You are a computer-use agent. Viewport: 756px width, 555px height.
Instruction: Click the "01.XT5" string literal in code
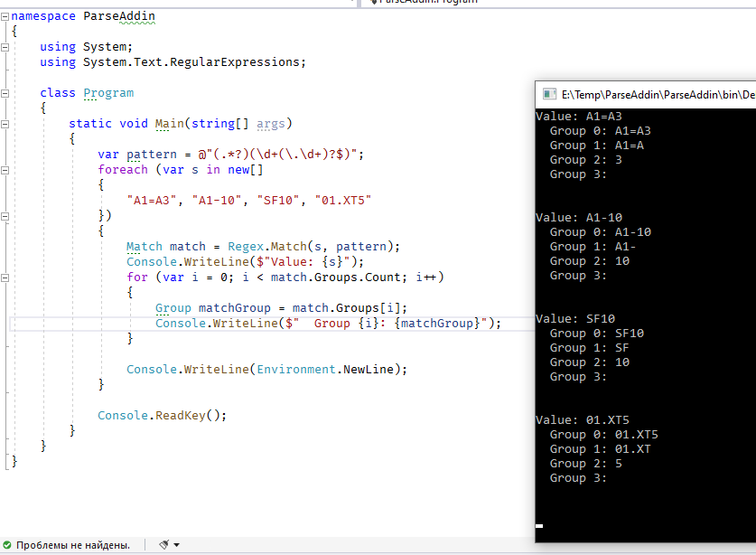pos(343,201)
